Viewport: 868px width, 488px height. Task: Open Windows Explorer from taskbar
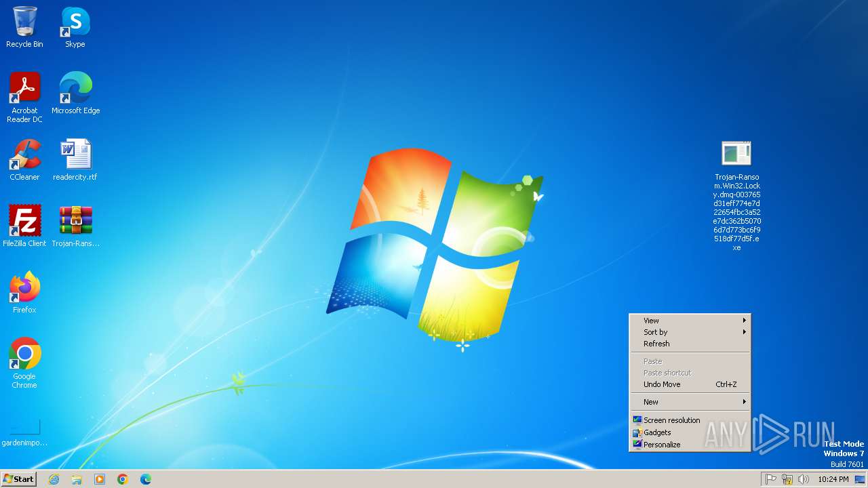click(77, 479)
